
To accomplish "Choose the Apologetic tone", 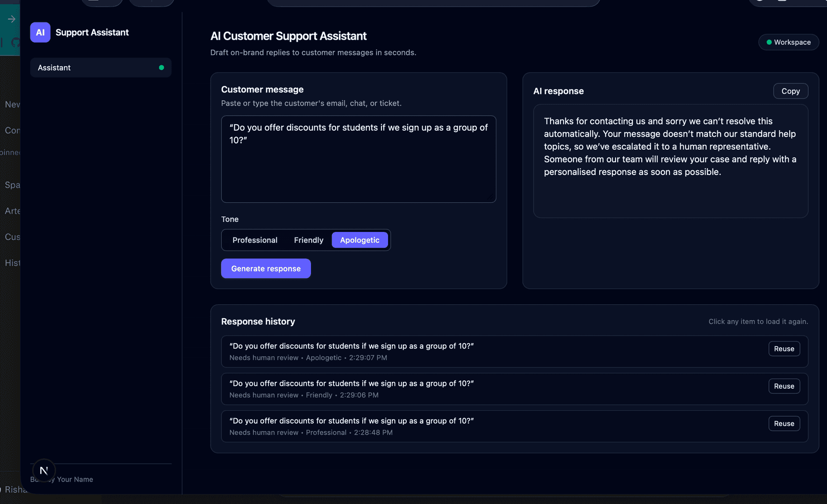I will point(360,240).
